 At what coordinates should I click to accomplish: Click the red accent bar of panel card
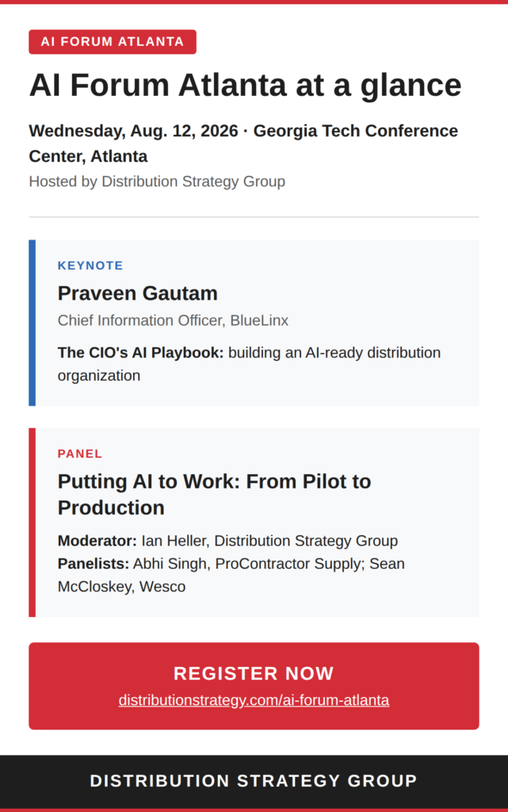pyautogui.click(x=32, y=523)
